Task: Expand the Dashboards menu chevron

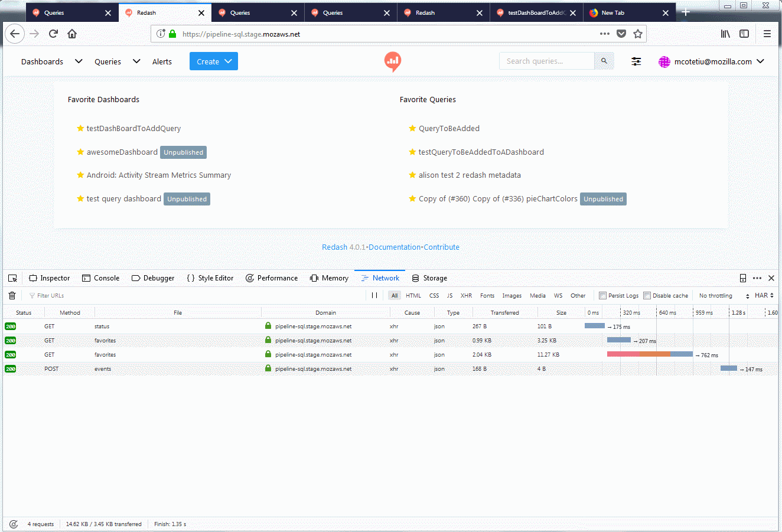Action: (78, 61)
